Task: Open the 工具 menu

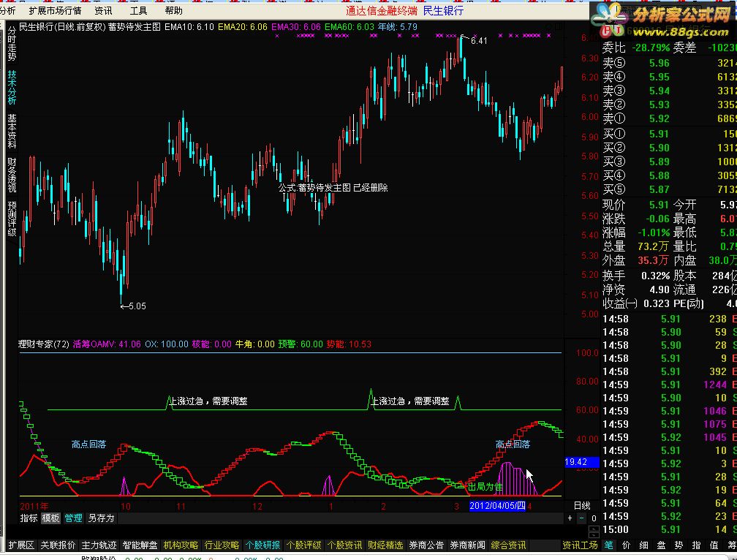Action: click(139, 10)
